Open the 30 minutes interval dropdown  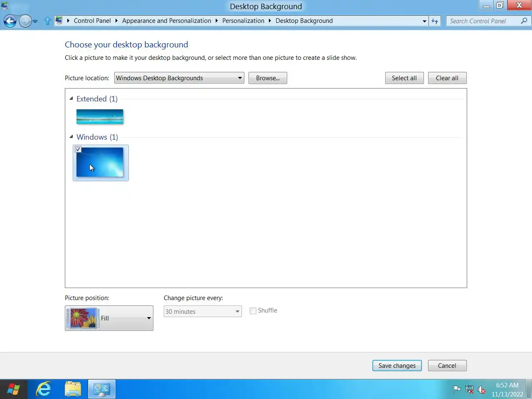click(203, 311)
